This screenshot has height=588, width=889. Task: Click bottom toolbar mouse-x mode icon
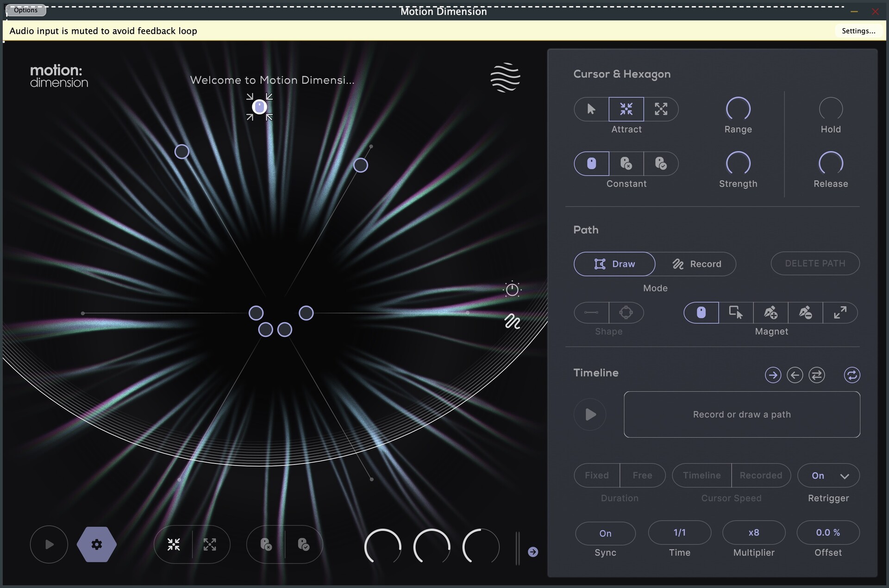pos(266,545)
